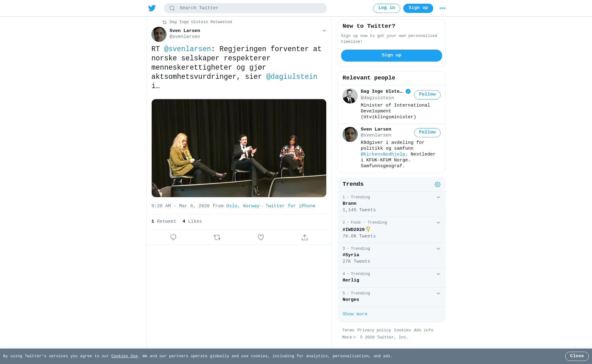592x364 pixels.
Task: Click the share tweet icon
Action: [x=305, y=237]
